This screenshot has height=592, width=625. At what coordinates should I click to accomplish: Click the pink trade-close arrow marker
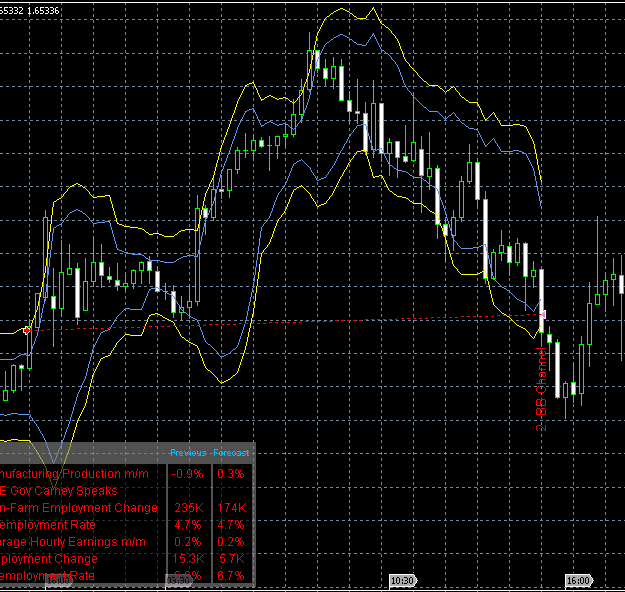coord(542,315)
